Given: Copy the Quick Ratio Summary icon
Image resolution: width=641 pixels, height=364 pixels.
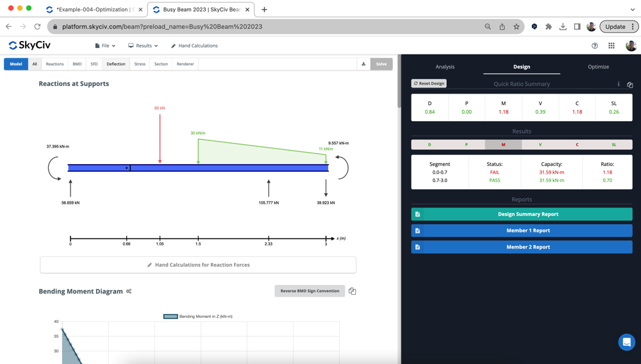Looking at the screenshot, I should click(x=630, y=85).
